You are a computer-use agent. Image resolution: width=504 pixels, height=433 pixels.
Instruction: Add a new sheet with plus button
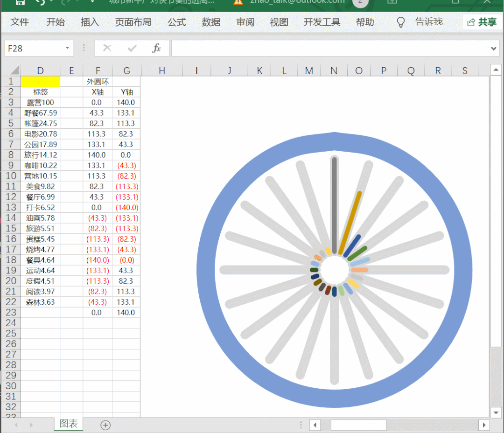pyautogui.click(x=105, y=425)
